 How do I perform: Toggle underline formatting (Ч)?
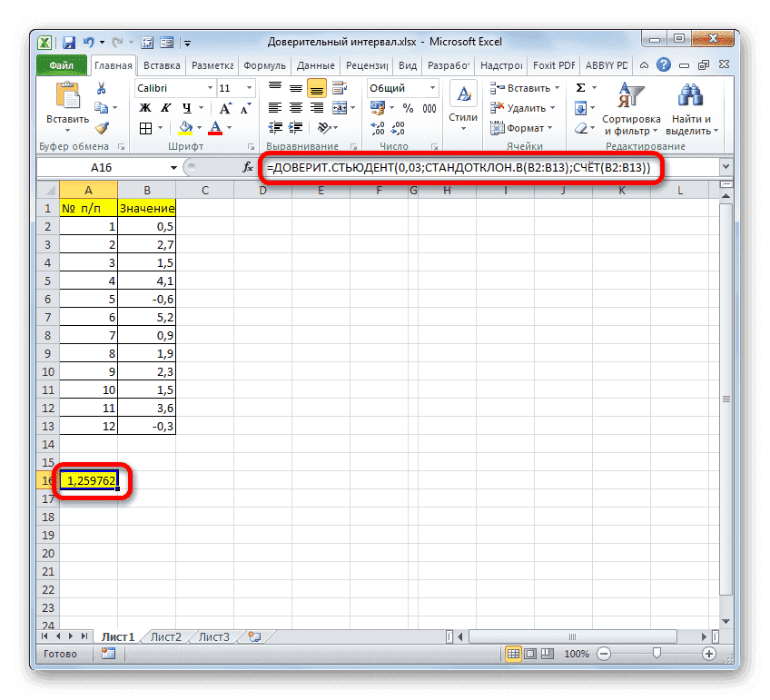click(x=186, y=107)
